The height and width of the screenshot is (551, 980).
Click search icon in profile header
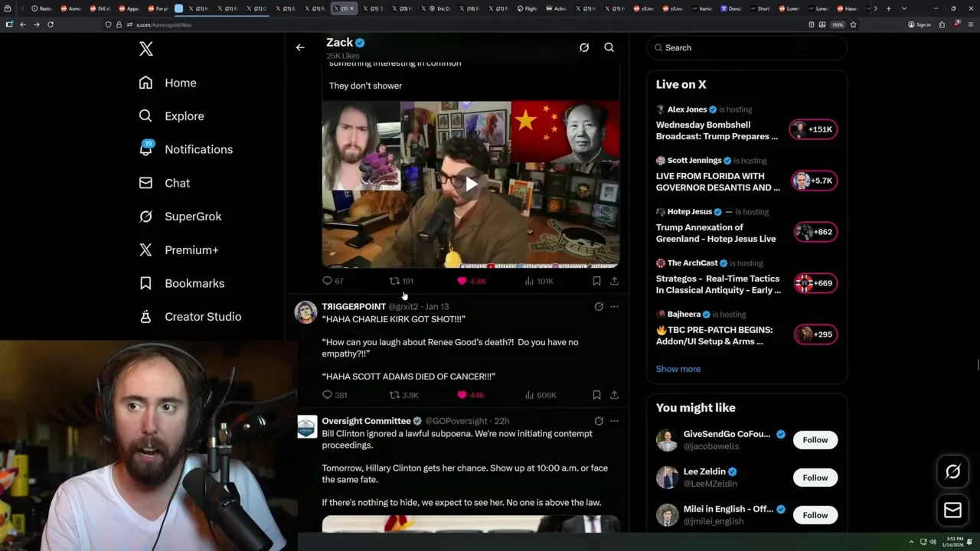point(609,47)
